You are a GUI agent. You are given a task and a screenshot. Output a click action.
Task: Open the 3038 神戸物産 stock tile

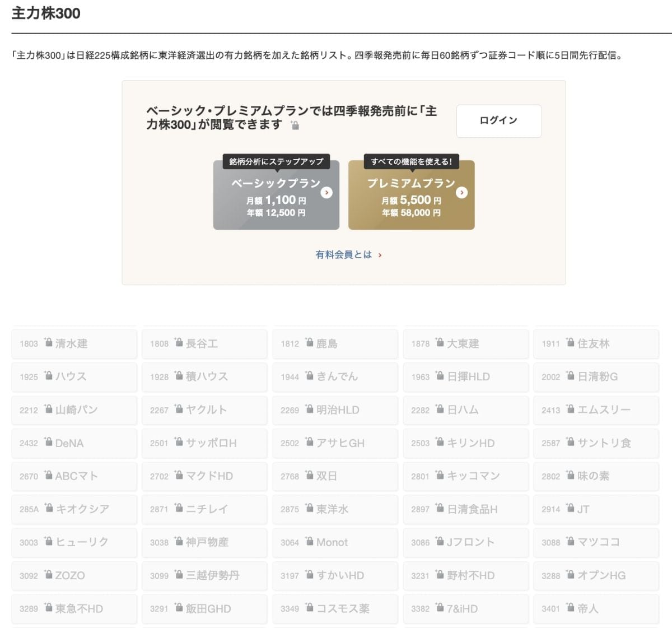pyautogui.click(x=204, y=542)
